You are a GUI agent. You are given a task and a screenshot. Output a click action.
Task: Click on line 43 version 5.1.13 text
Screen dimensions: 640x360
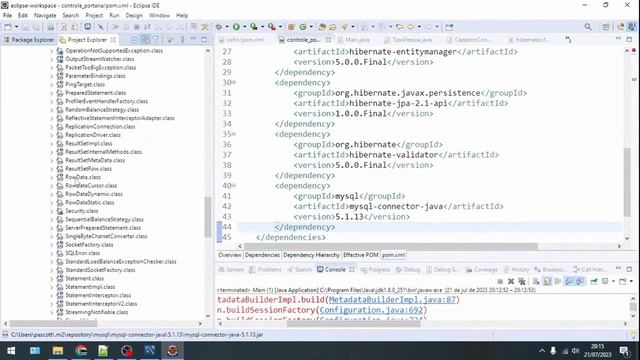pyautogui.click(x=349, y=217)
